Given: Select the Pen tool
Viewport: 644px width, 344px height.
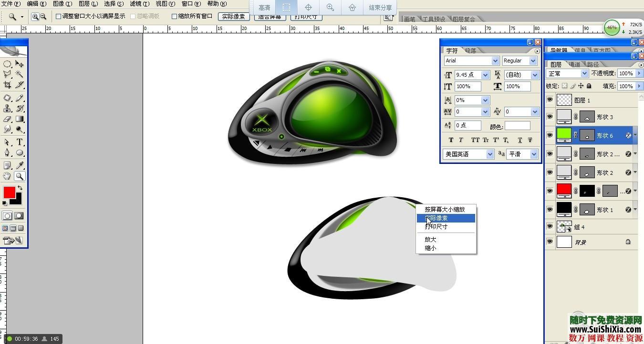Looking at the screenshot, I should 7,152.
